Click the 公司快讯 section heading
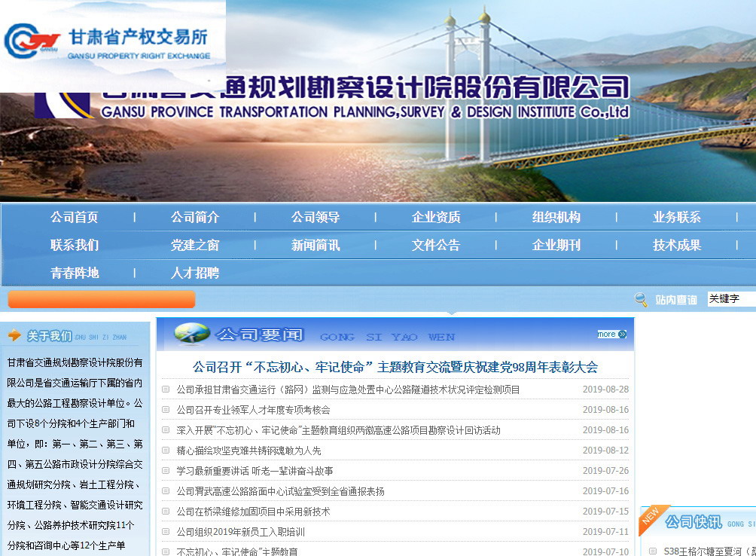 694,521
